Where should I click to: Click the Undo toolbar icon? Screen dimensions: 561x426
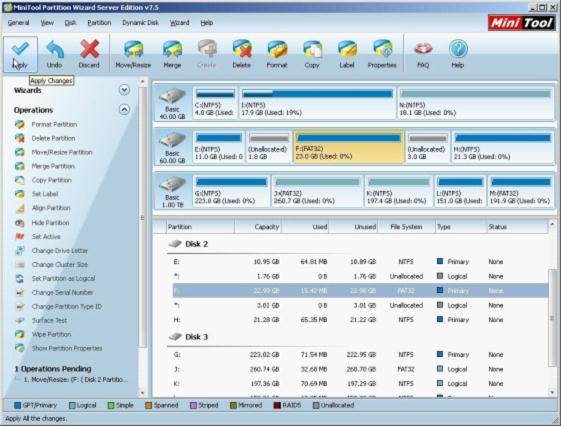click(x=55, y=54)
